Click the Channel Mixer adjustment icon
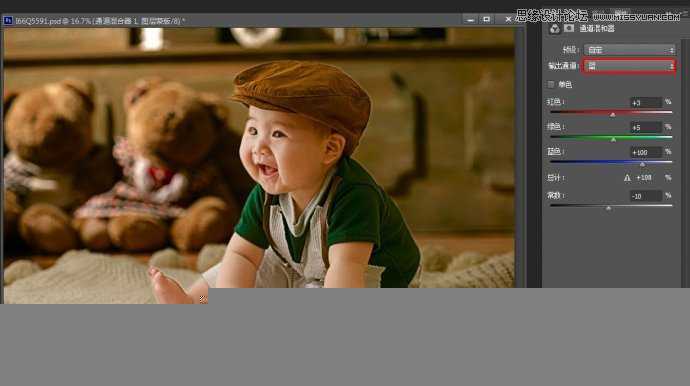Viewport: 690px width, 386px height. (x=554, y=29)
